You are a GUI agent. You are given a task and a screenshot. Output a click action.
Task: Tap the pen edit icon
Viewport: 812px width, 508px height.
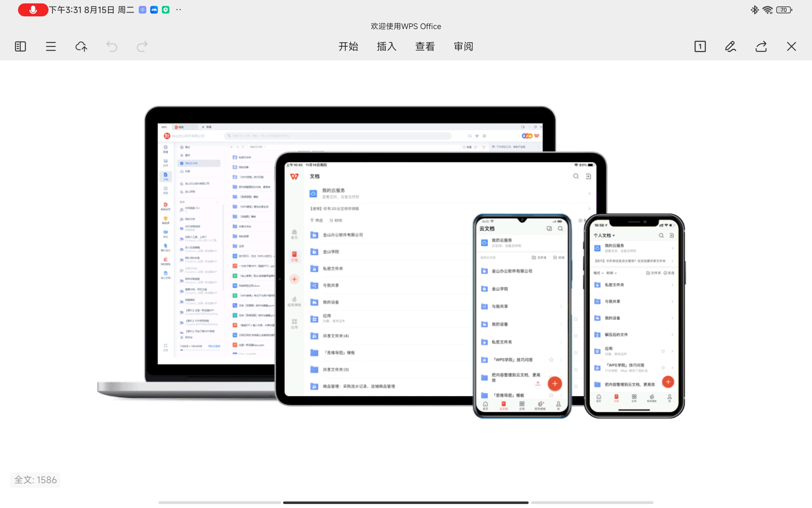tap(731, 46)
